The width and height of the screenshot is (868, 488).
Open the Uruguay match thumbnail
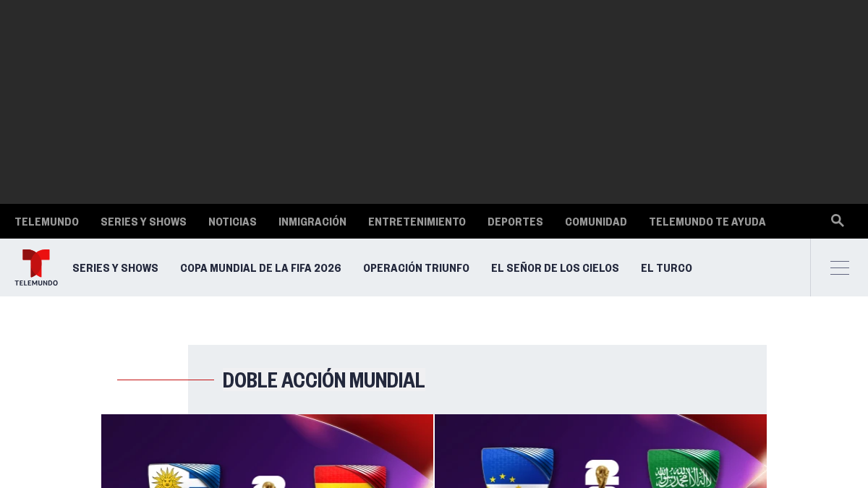click(x=267, y=451)
